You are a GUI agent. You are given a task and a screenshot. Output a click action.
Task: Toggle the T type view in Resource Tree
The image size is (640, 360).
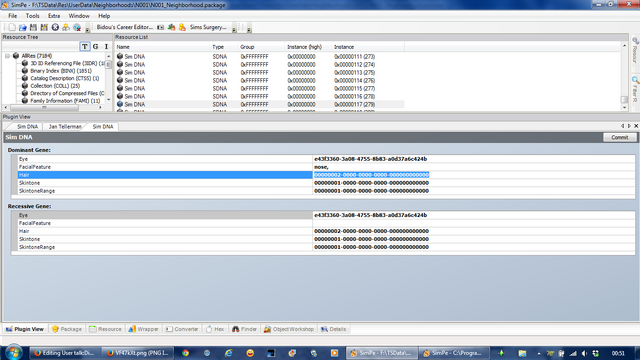pyautogui.click(x=84, y=47)
